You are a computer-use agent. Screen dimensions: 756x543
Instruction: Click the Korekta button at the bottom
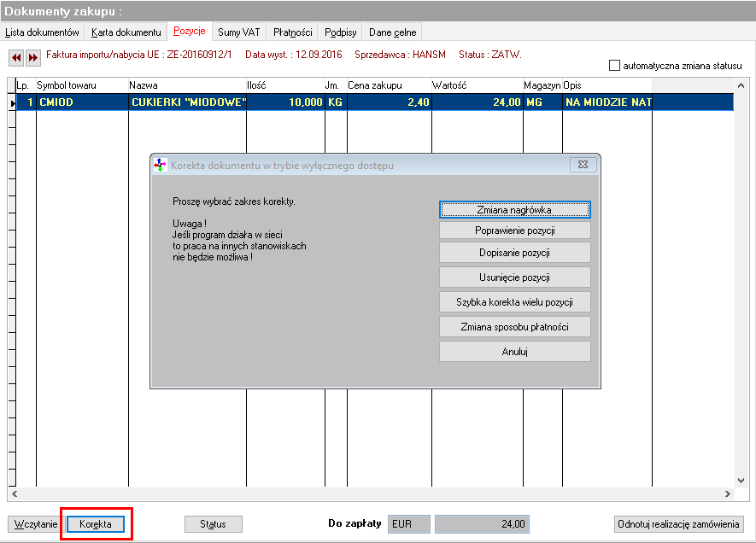coord(96,524)
